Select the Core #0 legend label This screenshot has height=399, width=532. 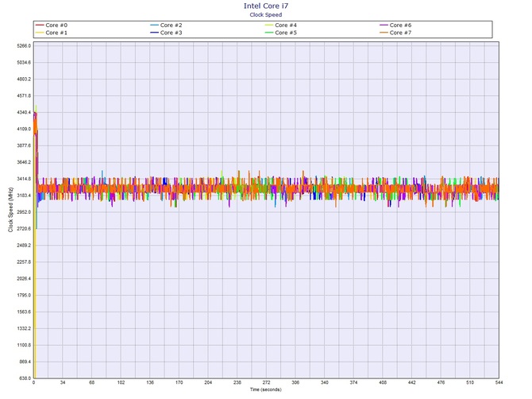click(x=56, y=25)
